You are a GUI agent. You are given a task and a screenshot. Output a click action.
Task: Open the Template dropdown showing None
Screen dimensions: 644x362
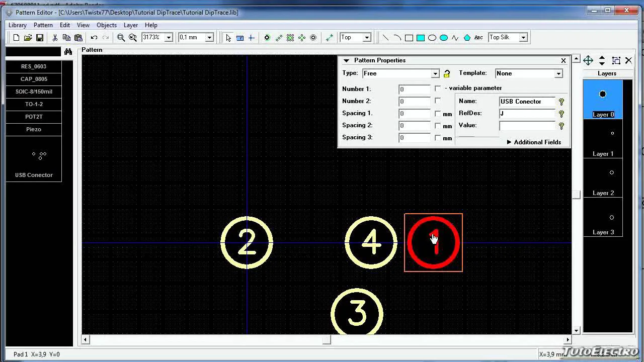click(558, 73)
